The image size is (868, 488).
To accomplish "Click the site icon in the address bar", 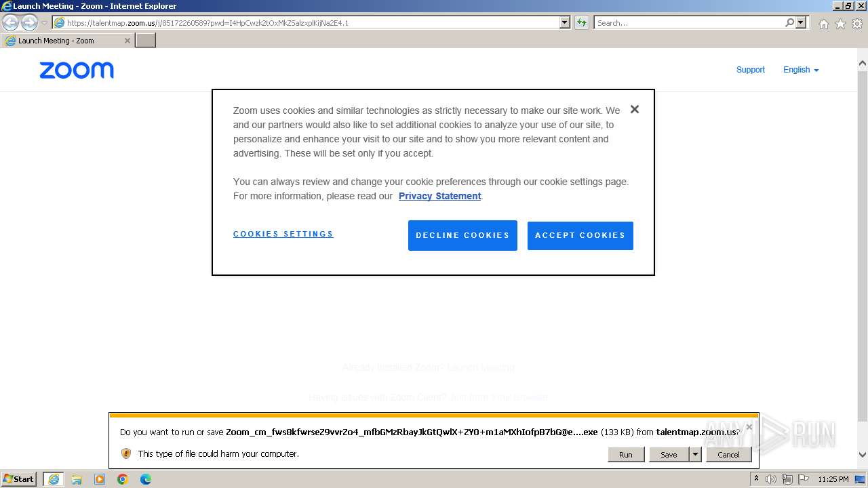I will click(59, 23).
